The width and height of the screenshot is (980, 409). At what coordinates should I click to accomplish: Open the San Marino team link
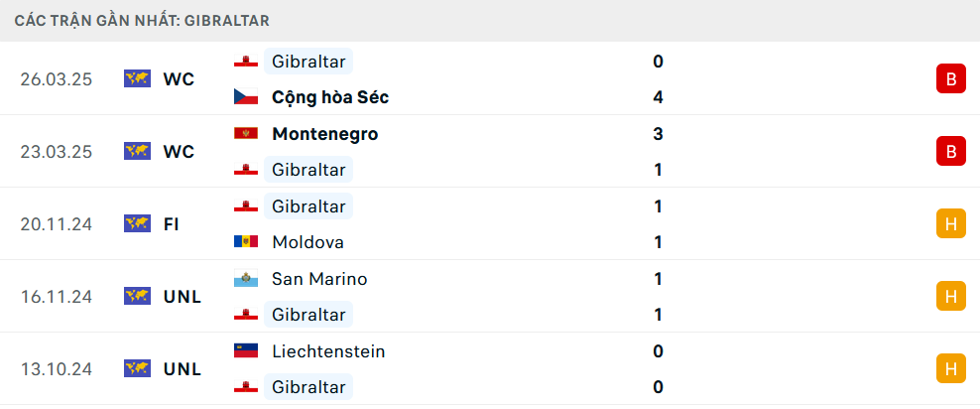coord(319,279)
